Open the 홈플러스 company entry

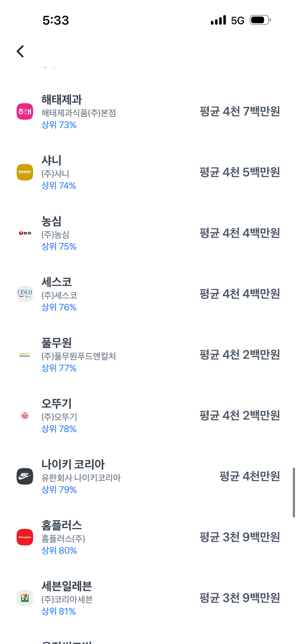point(148,537)
